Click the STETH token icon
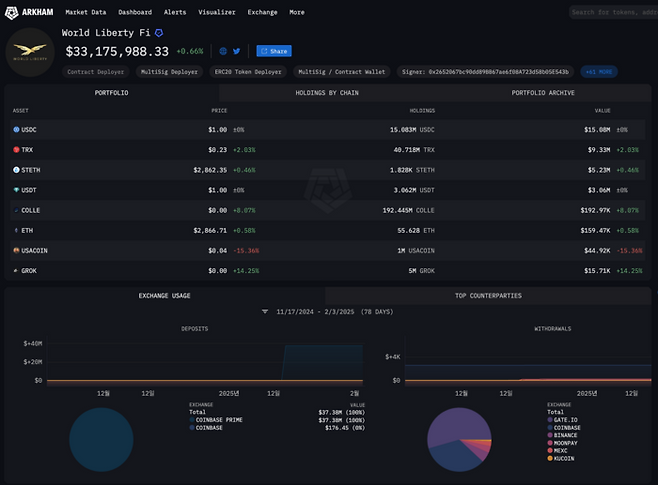The width and height of the screenshot is (658, 485). (x=16, y=170)
